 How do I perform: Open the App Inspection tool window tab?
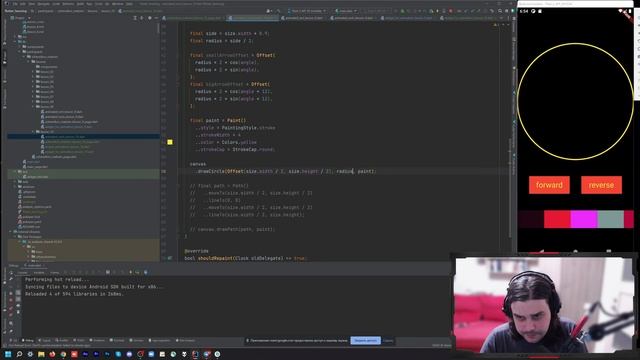tap(160, 340)
